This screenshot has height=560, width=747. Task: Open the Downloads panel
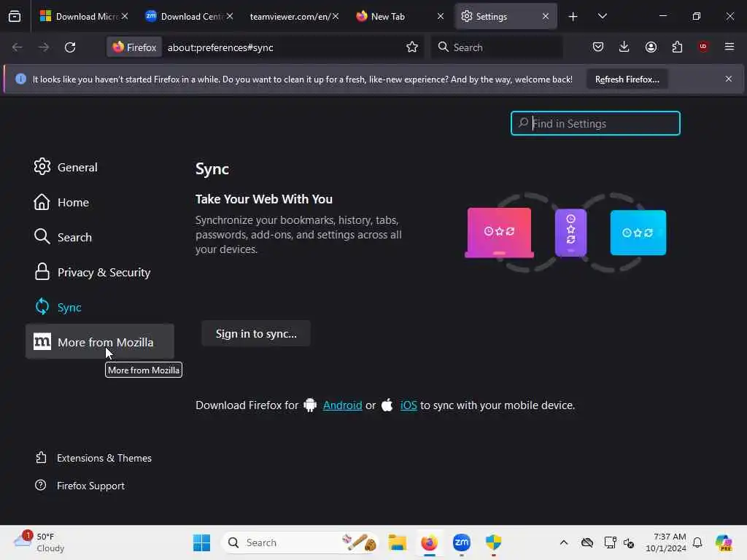pos(624,47)
